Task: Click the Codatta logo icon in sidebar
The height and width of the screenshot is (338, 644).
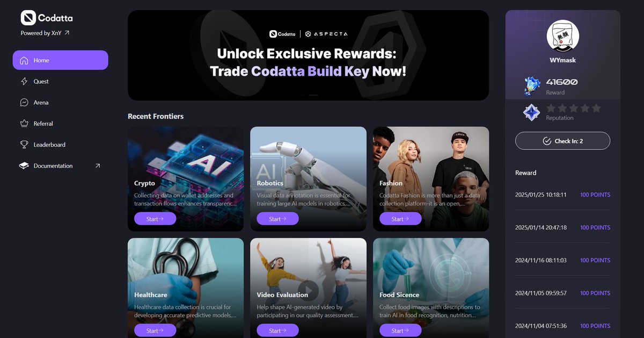Action: (28, 18)
